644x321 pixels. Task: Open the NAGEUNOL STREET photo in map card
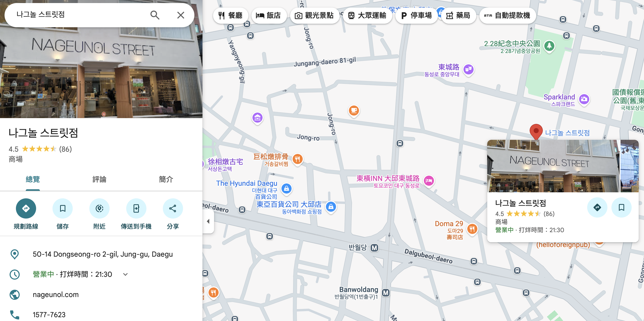(553, 166)
